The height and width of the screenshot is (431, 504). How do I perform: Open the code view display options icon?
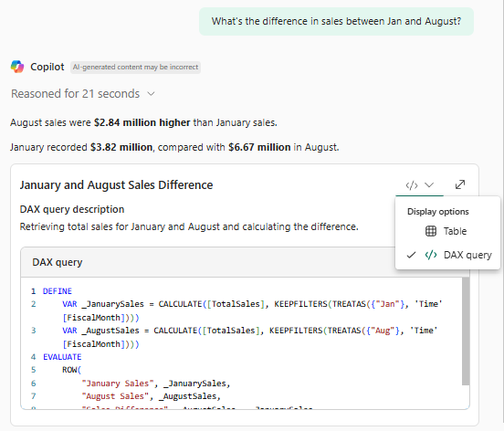tap(412, 185)
